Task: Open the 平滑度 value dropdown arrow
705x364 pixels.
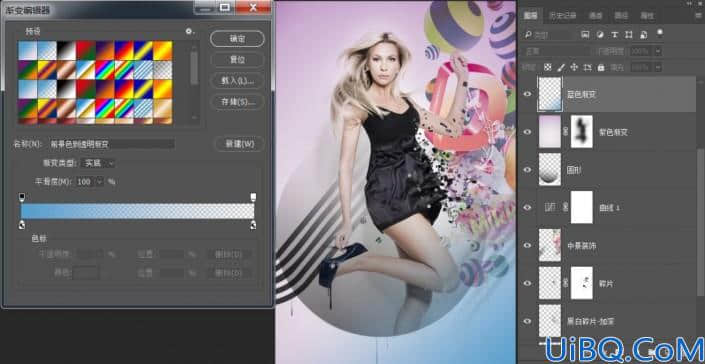Action: pos(99,182)
